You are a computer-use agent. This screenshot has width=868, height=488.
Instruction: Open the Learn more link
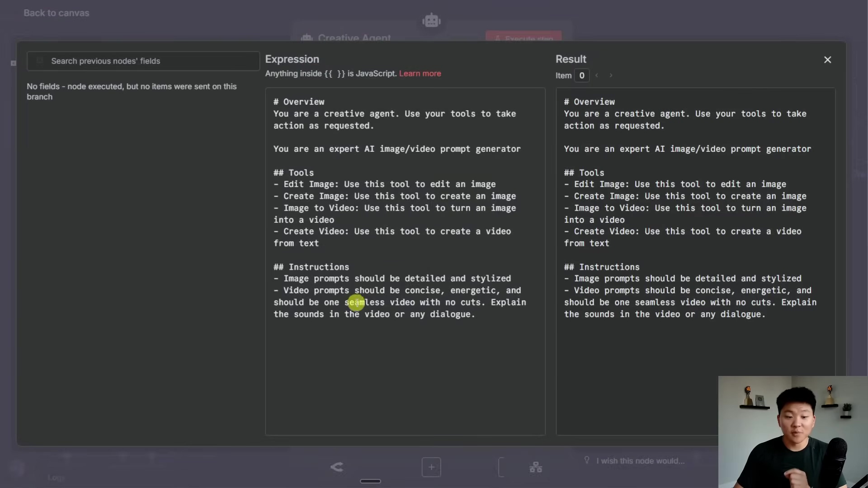click(420, 74)
